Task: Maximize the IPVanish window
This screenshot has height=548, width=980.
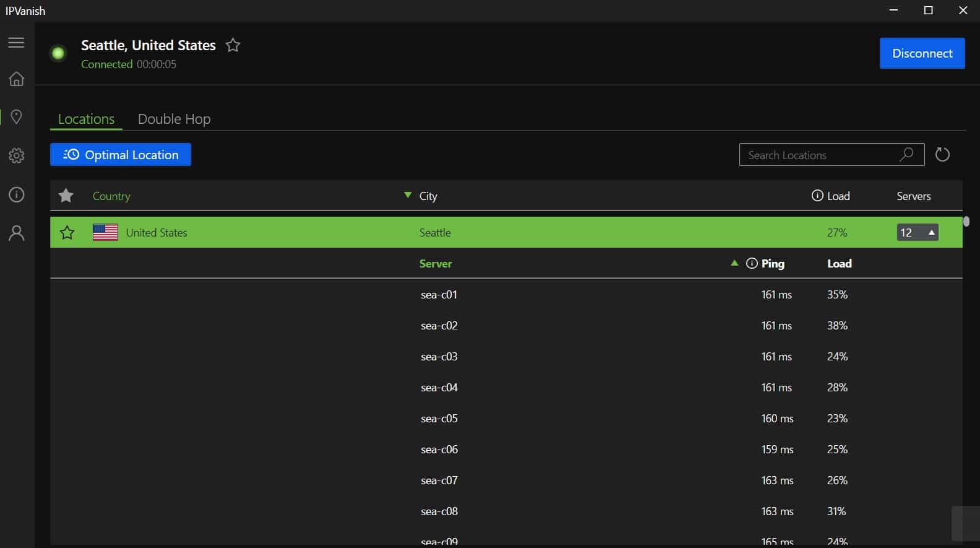Action: point(928,11)
